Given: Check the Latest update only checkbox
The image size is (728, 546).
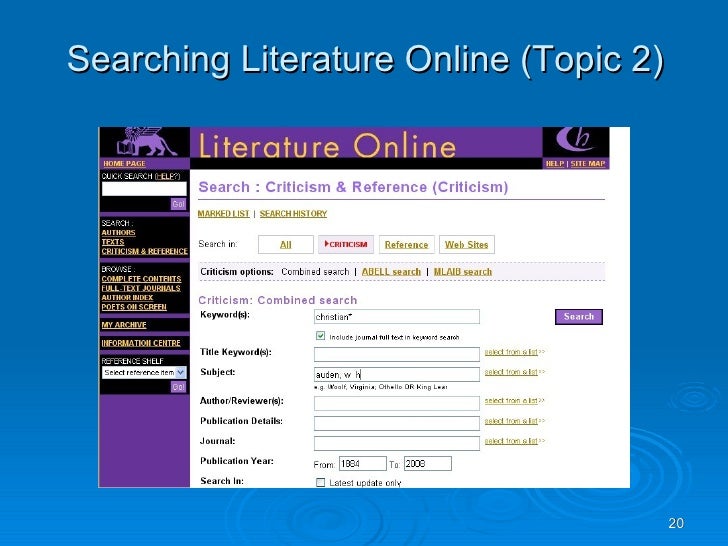Looking at the screenshot, I should point(320,482).
